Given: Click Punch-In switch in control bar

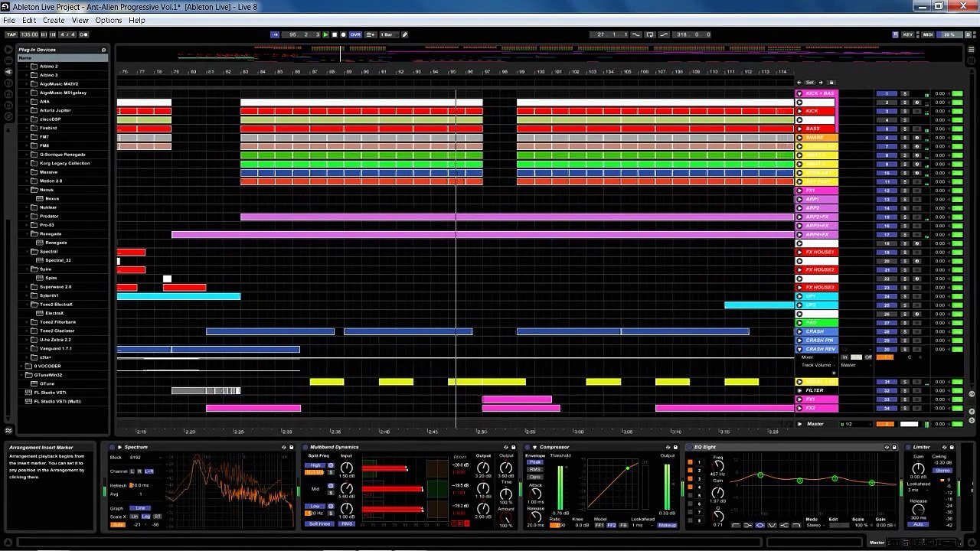Looking at the screenshot, I should pos(637,34).
